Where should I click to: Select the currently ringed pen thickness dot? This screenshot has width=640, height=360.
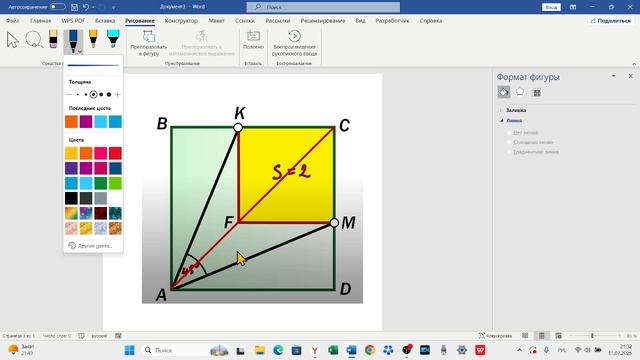[x=93, y=94]
